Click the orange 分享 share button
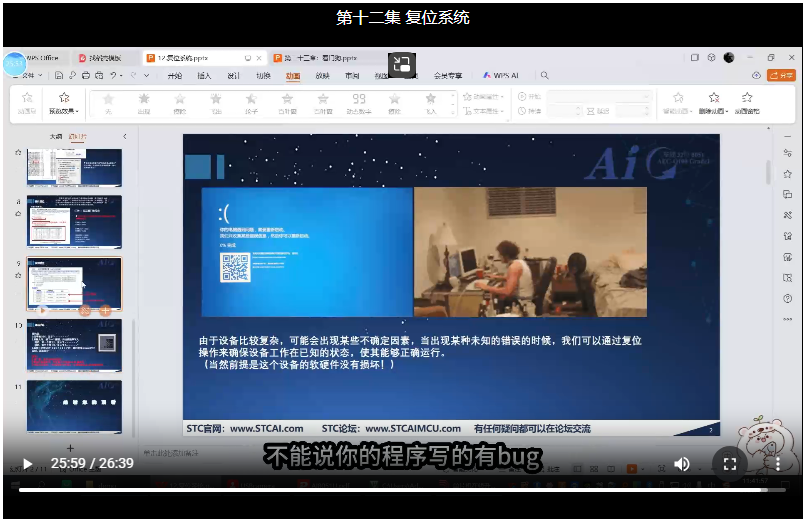The width and height of the screenshot is (803, 519). [781, 75]
